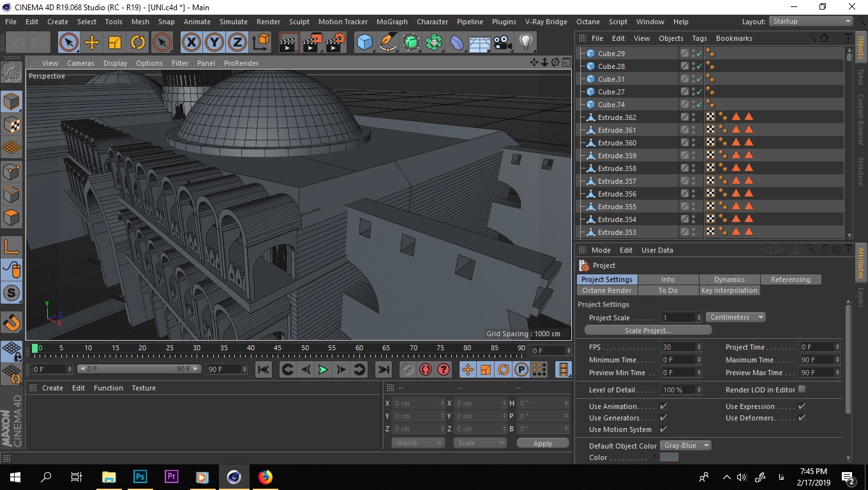
Task: Switch to Texture mode
Action: pyautogui.click(x=11, y=124)
